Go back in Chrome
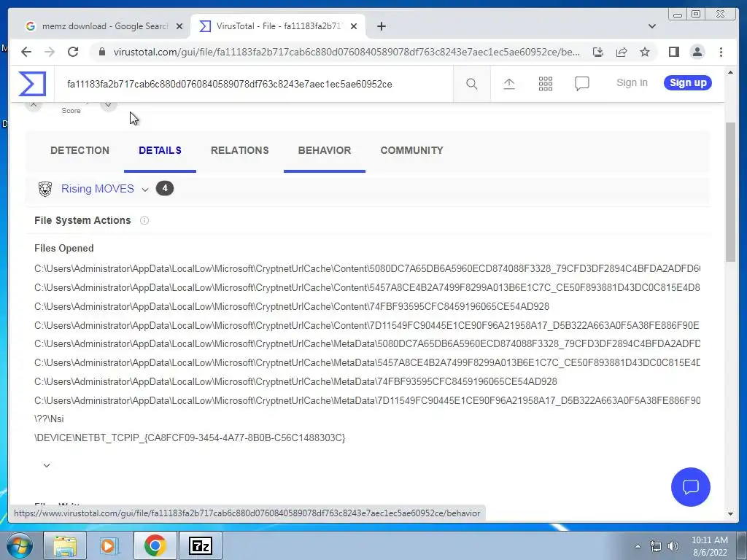 click(x=26, y=52)
